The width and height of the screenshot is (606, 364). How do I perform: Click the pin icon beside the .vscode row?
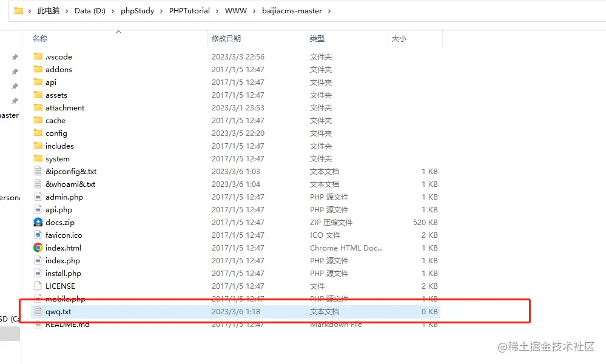(15, 57)
